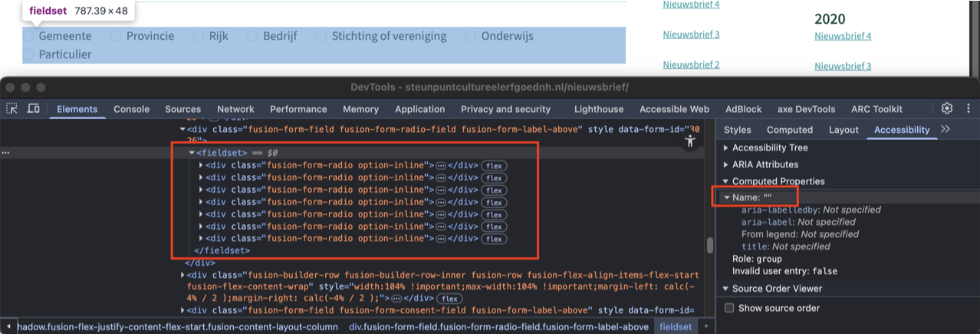980x334 pixels.
Task: Enable the Show source order checkbox
Action: [x=729, y=308]
